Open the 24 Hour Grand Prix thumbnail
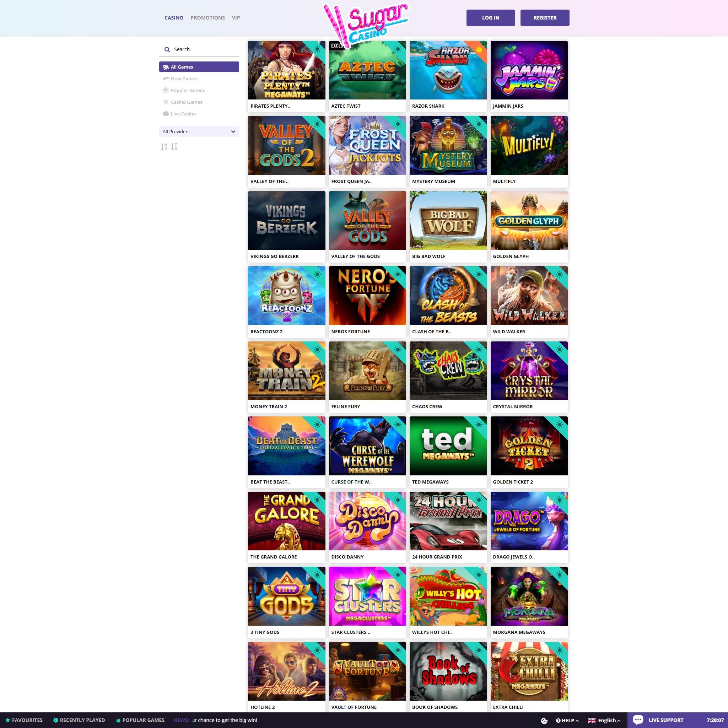Viewport: 728px width, 728px height. click(x=448, y=521)
